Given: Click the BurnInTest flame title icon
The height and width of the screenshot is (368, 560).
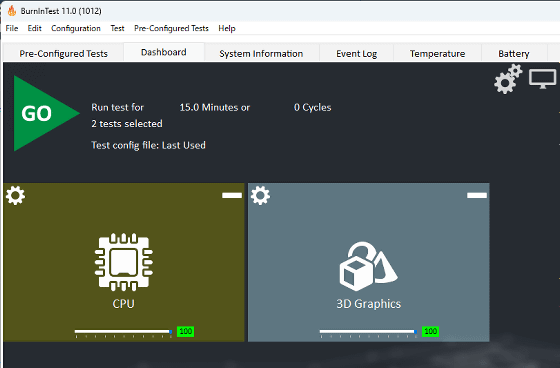Looking at the screenshot, I should pyautogui.click(x=12, y=11).
